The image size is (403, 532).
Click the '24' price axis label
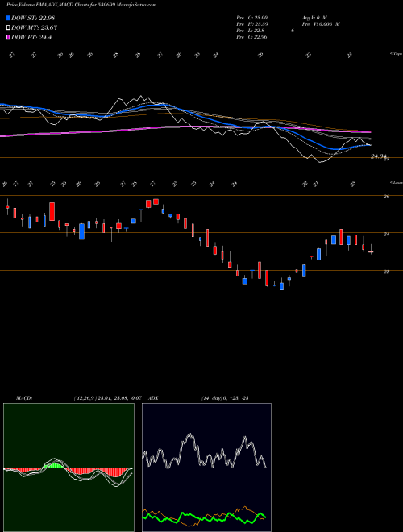point(386,234)
